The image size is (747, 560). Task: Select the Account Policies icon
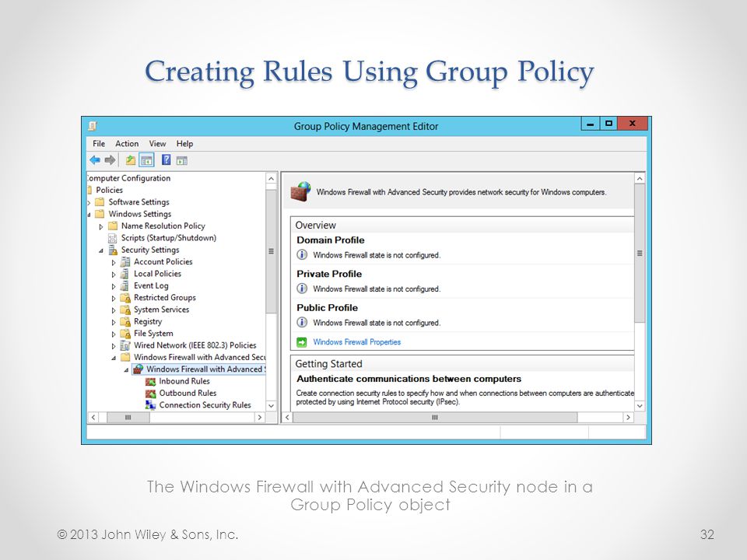pos(125,261)
